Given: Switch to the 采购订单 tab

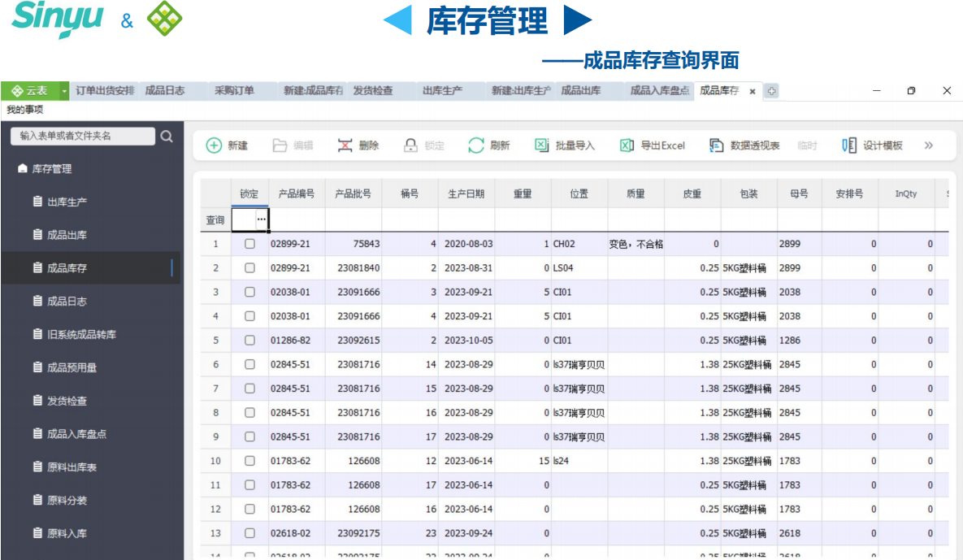Looking at the screenshot, I should coord(234,91).
